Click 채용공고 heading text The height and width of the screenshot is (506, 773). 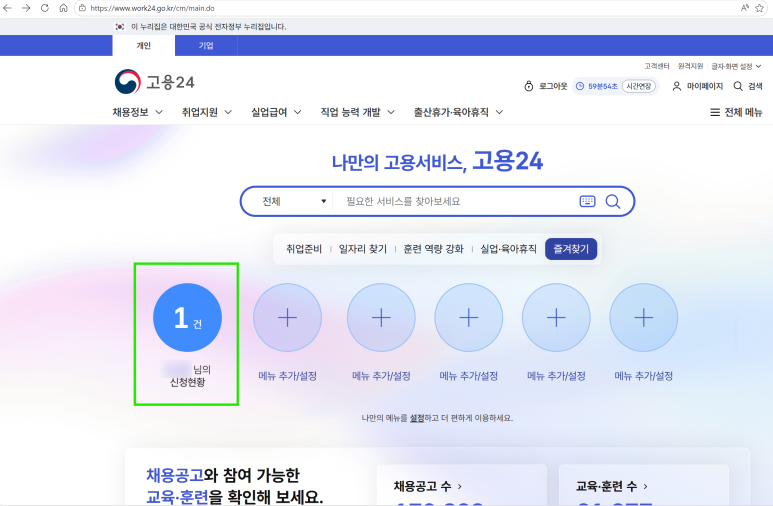175,475
